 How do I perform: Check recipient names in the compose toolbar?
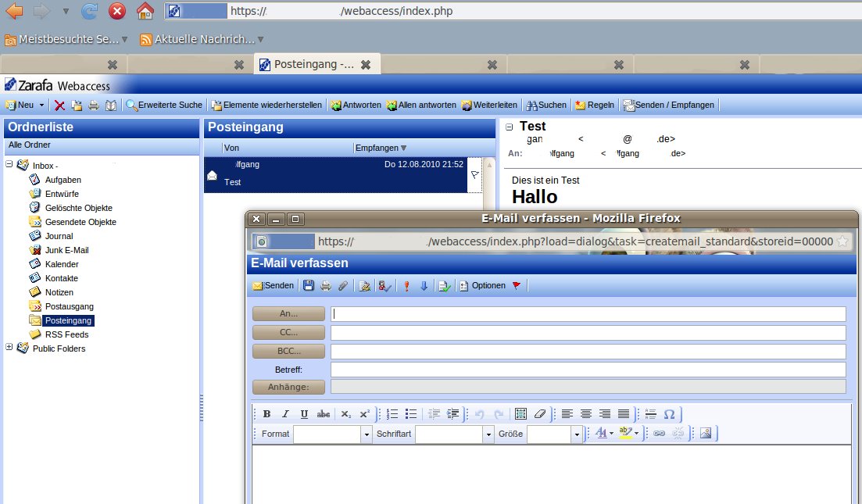point(385,286)
